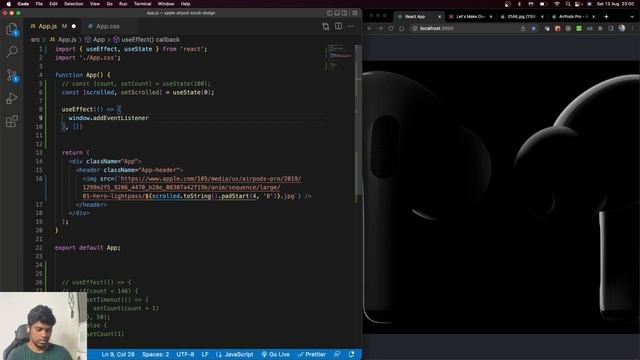This screenshot has height=360, width=640.
Task: Toggle the primary side bar layout icon
Action: (330, 13)
